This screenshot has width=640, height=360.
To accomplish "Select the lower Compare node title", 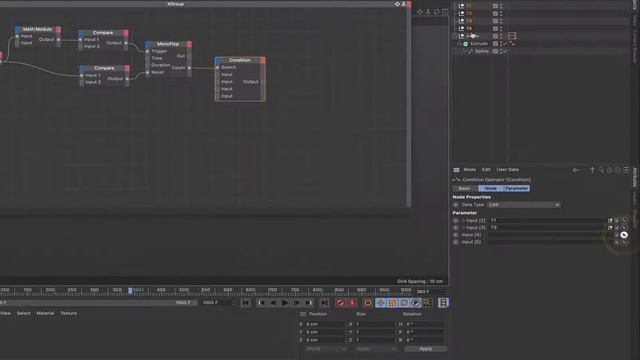I will point(104,68).
